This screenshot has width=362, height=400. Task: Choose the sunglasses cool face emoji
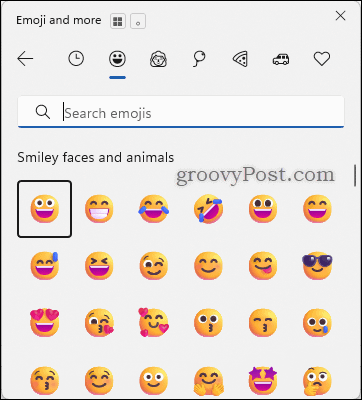point(317,266)
